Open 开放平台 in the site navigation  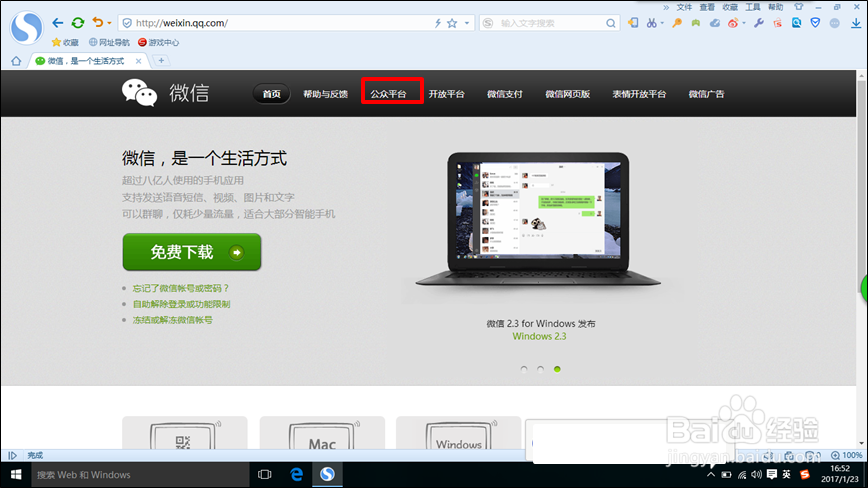[x=447, y=94]
